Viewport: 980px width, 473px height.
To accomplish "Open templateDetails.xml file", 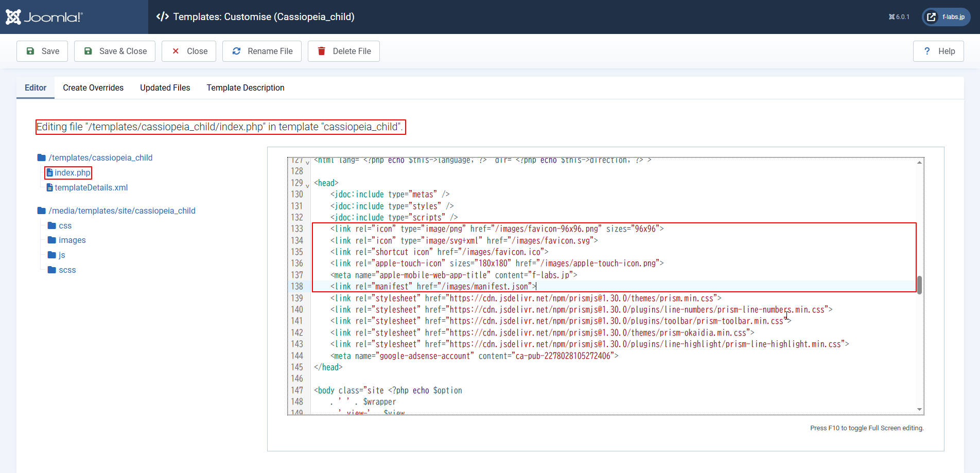I will [x=91, y=188].
